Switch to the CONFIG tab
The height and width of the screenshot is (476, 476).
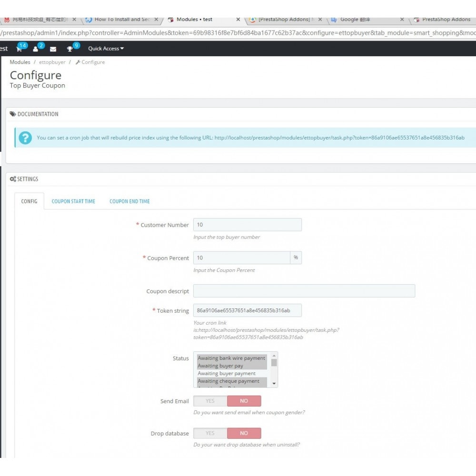pos(29,201)
